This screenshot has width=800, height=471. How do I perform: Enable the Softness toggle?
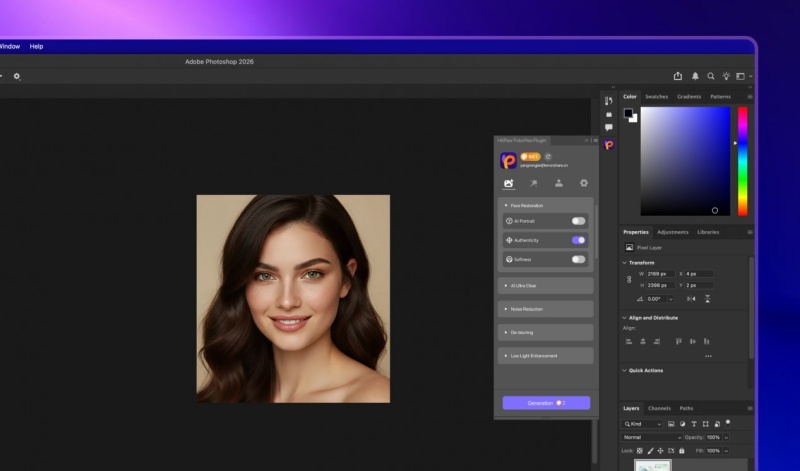pyautogui.click(x=578, y=259)
